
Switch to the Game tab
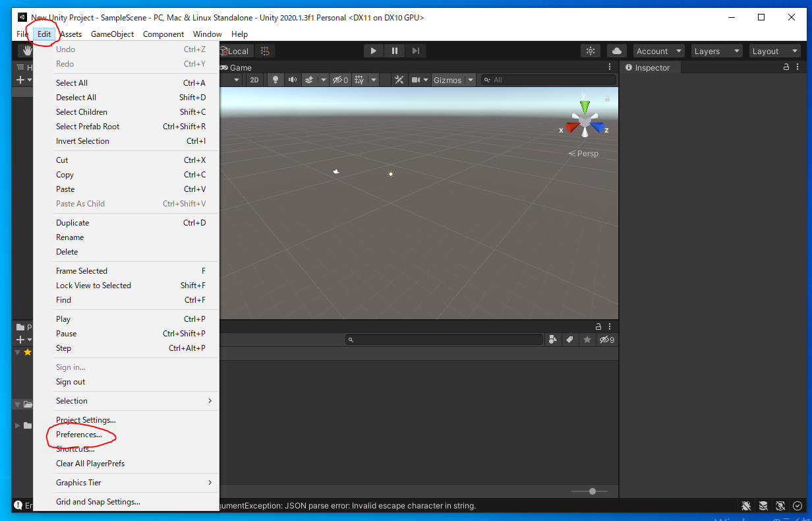pos(235,67)
